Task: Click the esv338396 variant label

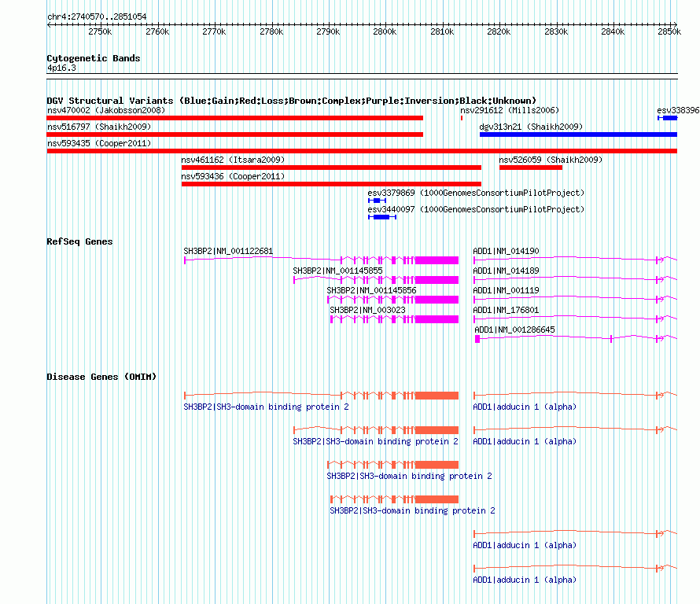Action: tap(678, 110)
